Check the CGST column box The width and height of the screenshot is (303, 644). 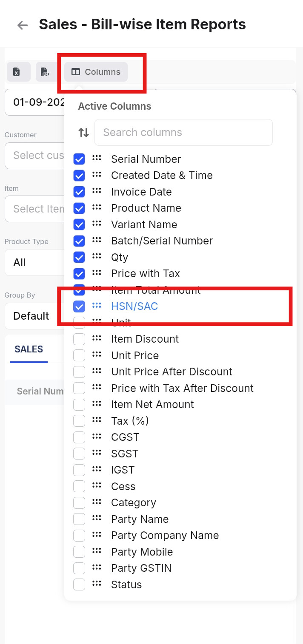click(79, 437)
